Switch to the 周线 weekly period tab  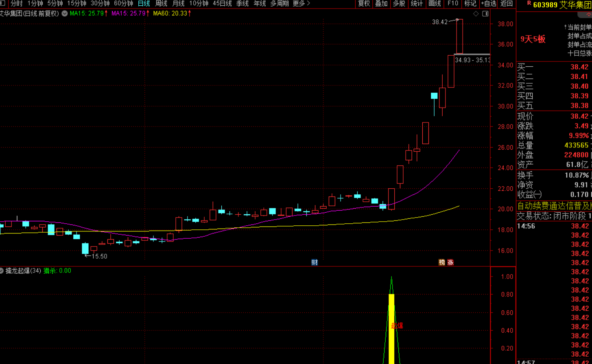(161, 4)
